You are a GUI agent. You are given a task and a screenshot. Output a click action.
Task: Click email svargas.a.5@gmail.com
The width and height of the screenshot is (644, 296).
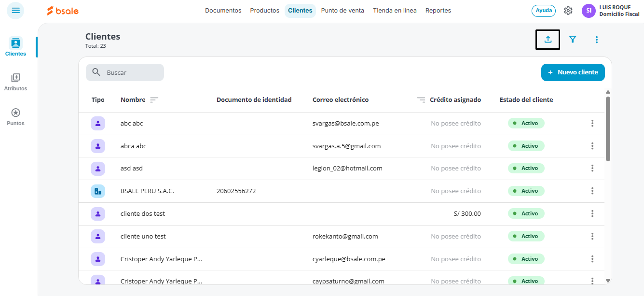point(346,146)
